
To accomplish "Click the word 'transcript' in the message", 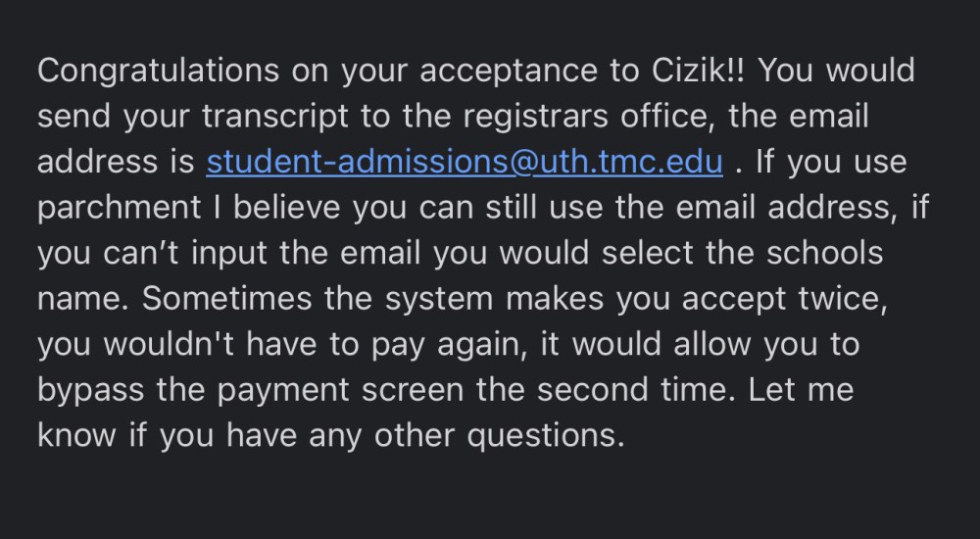I will point(275,117).
